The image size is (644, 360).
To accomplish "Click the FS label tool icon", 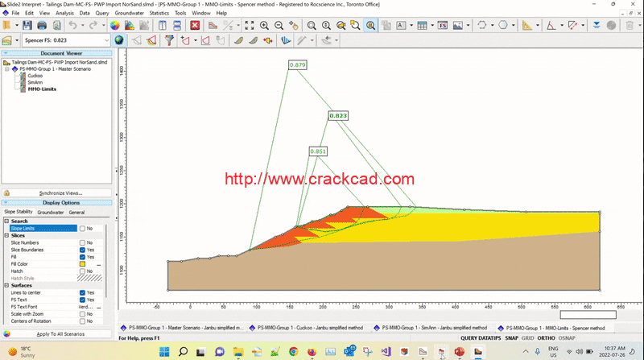I will [x=442, y=26].
